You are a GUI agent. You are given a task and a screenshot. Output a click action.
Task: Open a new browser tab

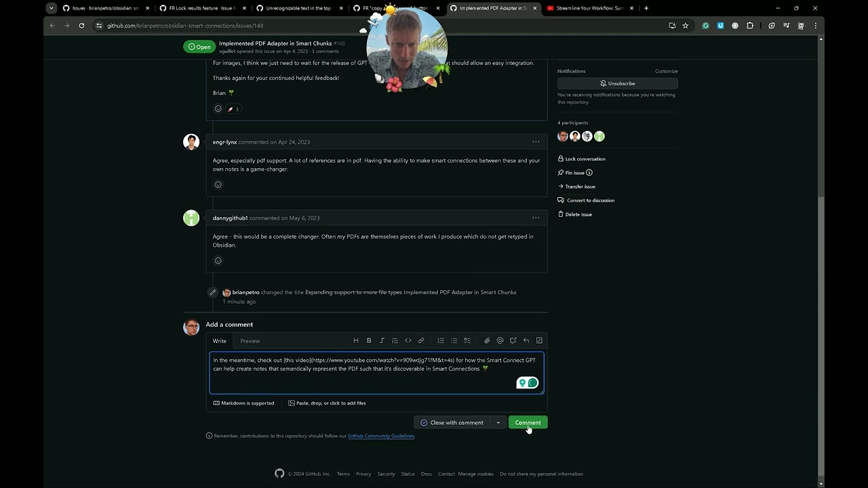pyautogui.click(x=646, y=8)
